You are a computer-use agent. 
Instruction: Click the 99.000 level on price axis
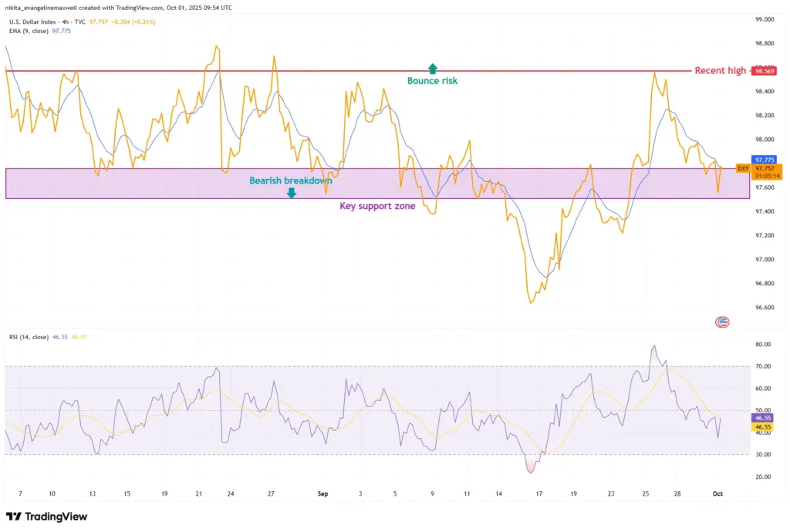(x=765, y=19)
